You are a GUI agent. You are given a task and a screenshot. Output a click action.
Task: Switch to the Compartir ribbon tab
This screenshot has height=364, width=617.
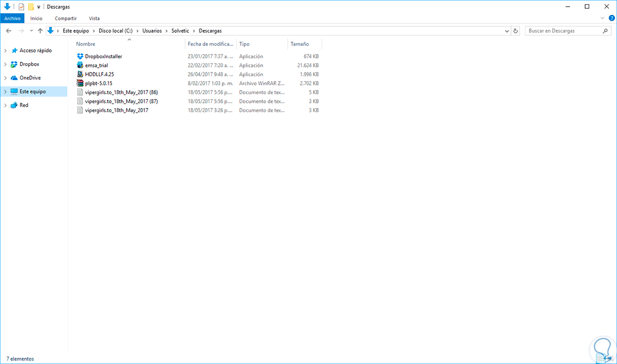(66, 18)
